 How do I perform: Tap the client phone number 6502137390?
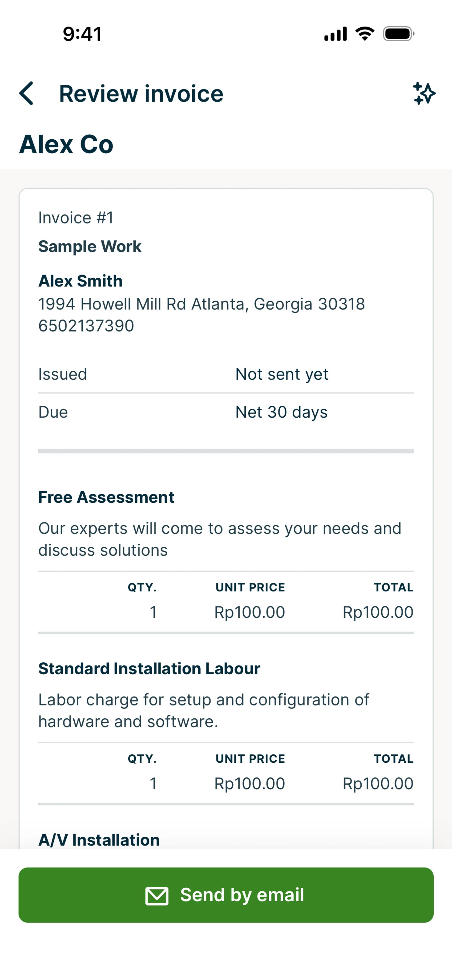(86, 326)
